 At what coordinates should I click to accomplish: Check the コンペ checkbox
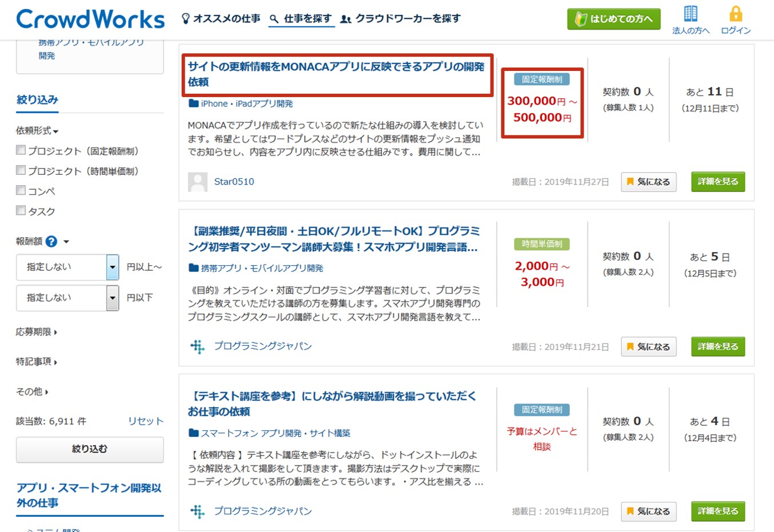(x=21, y=190)
